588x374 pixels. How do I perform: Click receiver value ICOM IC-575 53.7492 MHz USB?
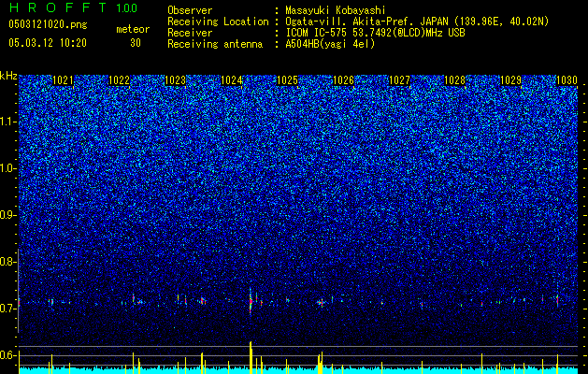pos(375,33)
